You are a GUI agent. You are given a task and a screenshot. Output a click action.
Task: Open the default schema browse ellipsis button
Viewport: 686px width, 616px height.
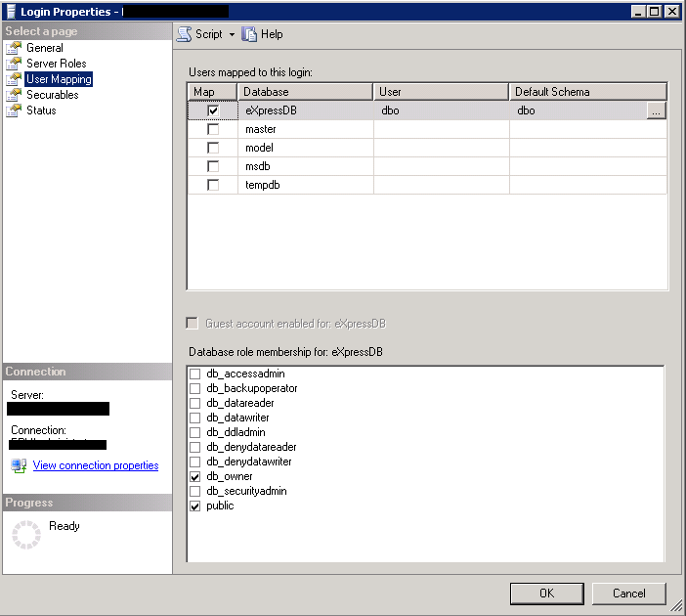pyautogui.click(x=656, y=111)
